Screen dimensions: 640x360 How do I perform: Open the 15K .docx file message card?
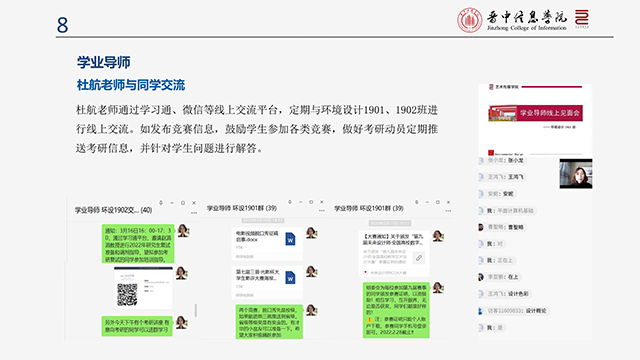click(267, 244)
